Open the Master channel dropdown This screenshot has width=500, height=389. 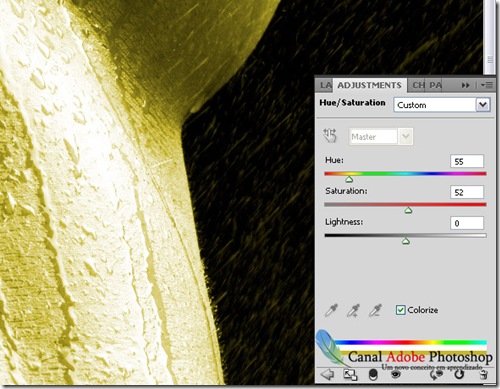tap(381, 137)
